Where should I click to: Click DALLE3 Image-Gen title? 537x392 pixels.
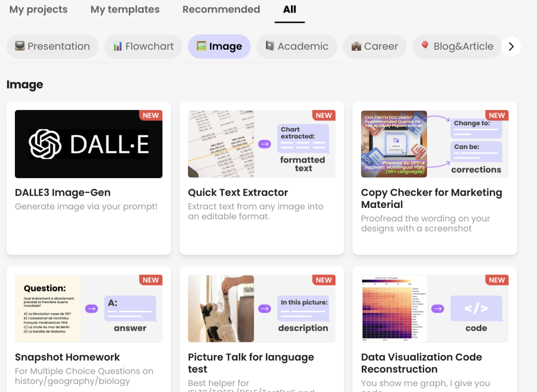pyautogui.click(x=63, y=193)
